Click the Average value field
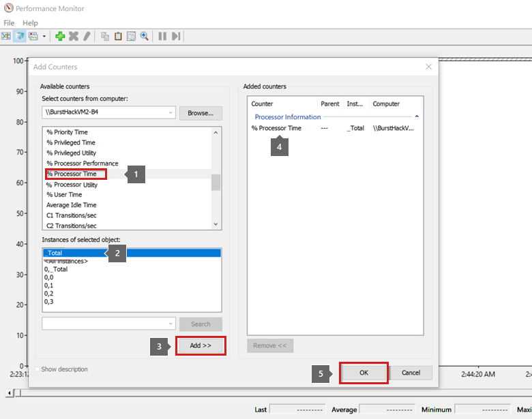Image resolution: width=532 pixels, height=419 pixels. (x=387, y=409)
